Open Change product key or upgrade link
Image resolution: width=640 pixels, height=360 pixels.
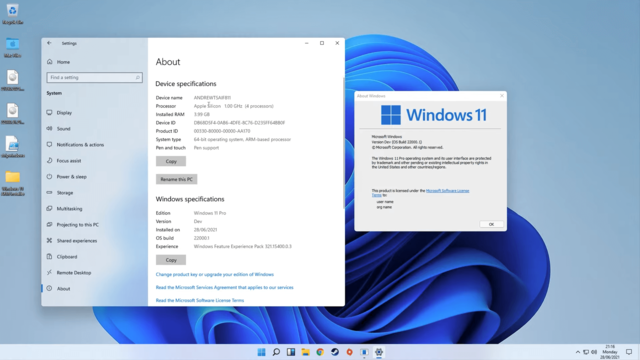pyautogui.click(x=215, y=274)
